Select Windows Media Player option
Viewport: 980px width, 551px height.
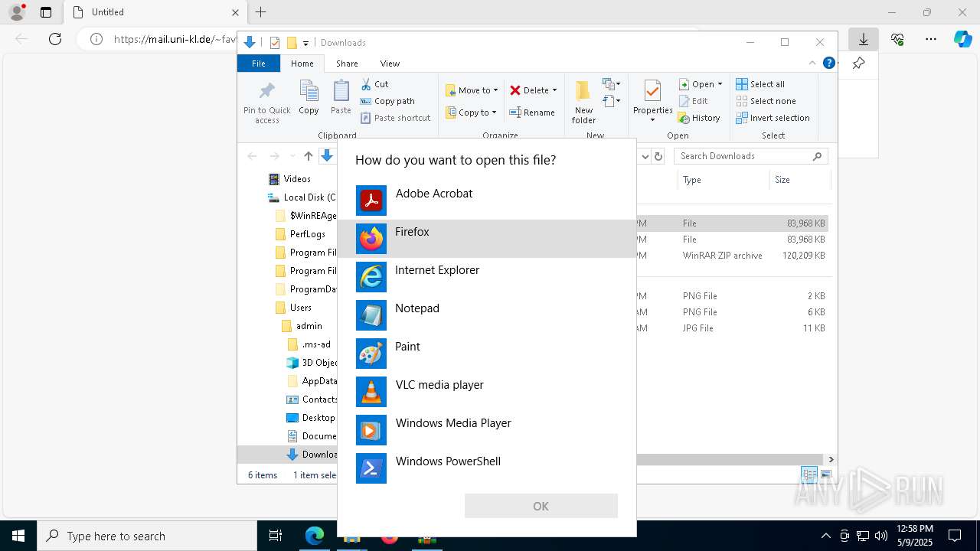(x=486, y=430)
